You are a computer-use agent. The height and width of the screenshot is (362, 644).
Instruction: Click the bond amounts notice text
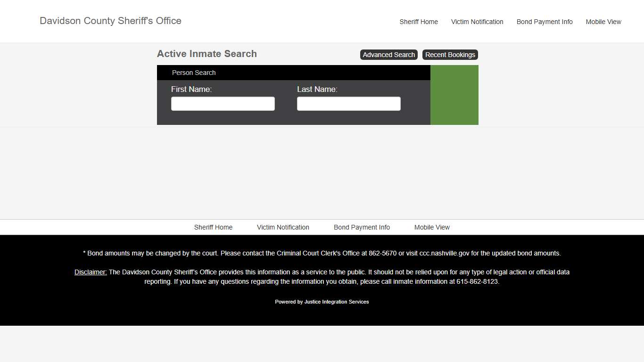322,253
